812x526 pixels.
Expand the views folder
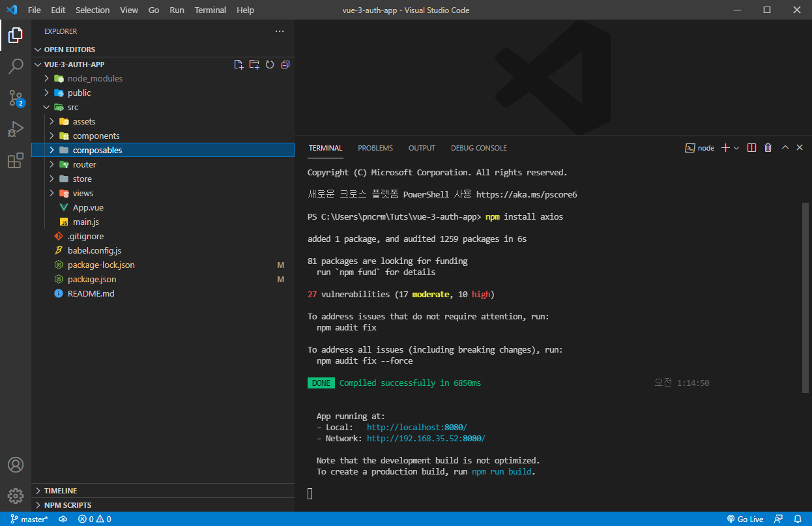click(x=51, y=193)
